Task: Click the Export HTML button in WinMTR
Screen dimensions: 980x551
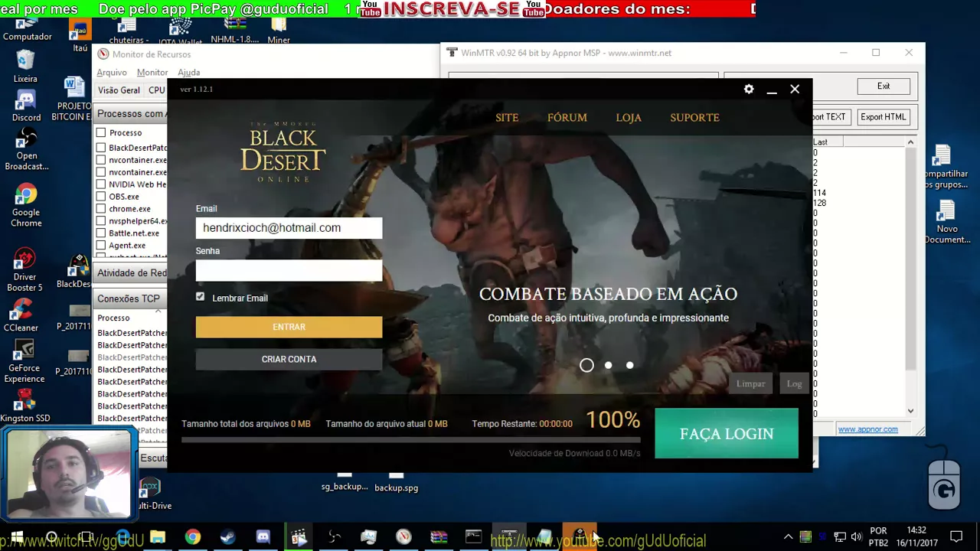Action: (x=883, y=117)
